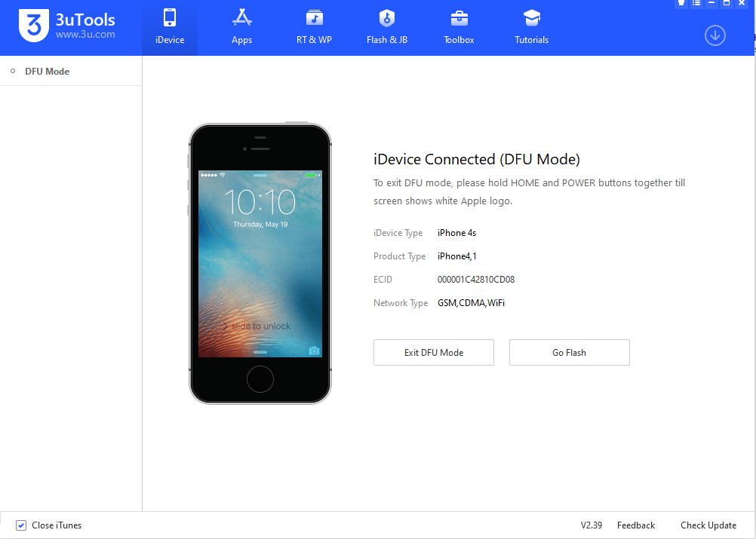Click the GSM,CDMA,WiFi network type value
This screenshot has height=539, width=756.
pos(471,303)
